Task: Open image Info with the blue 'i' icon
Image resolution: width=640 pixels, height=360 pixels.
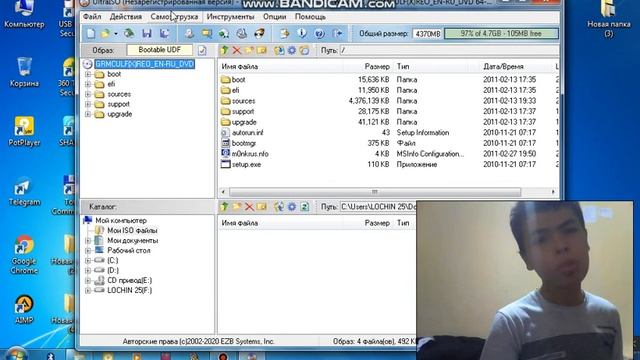Action: click(302, 33)
